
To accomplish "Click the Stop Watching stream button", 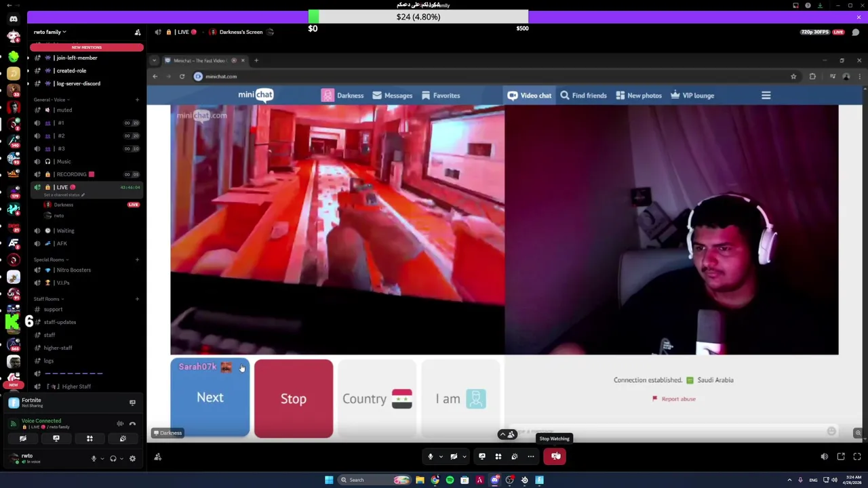I will 555,456.
